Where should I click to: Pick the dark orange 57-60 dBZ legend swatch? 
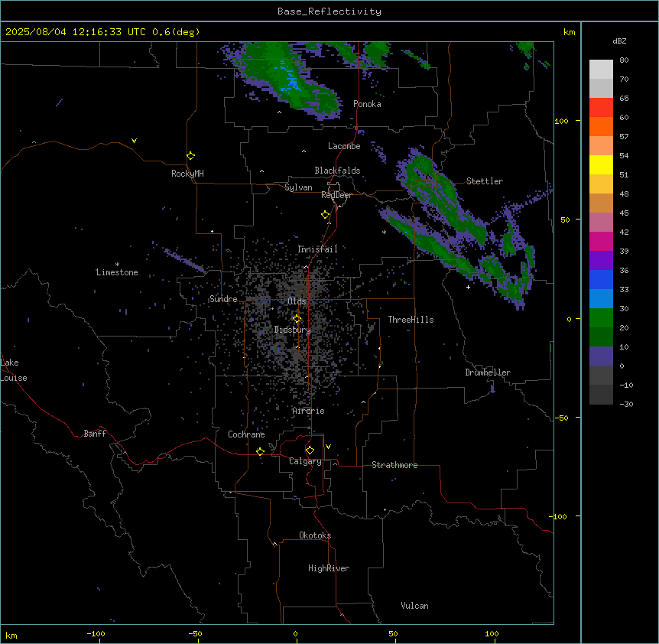[601, 126]
